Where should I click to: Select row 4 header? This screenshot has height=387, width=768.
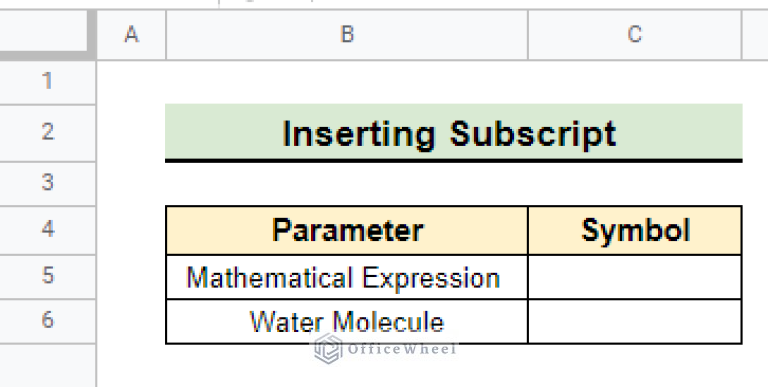48,230
